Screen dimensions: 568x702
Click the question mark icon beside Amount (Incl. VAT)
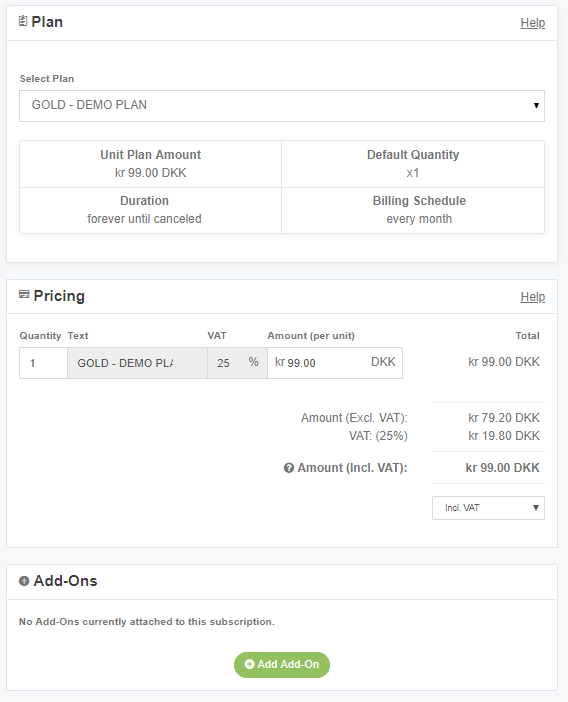(289, 468)
